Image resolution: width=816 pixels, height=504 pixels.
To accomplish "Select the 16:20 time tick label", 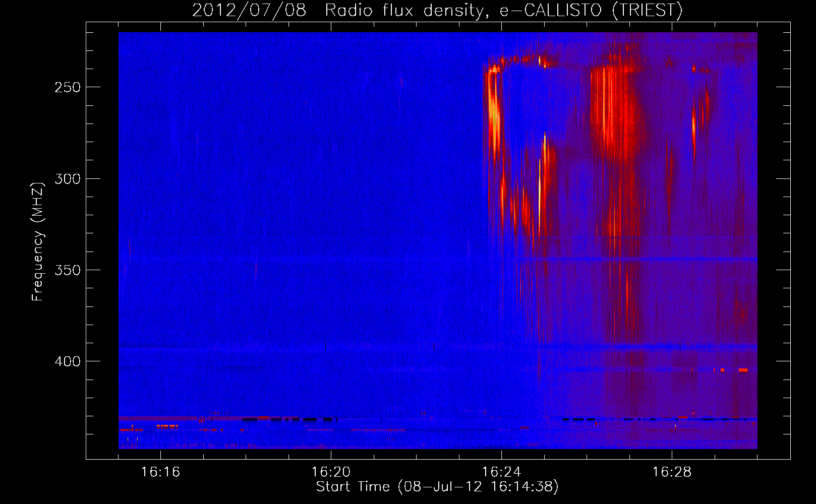I will coord(331,472).
